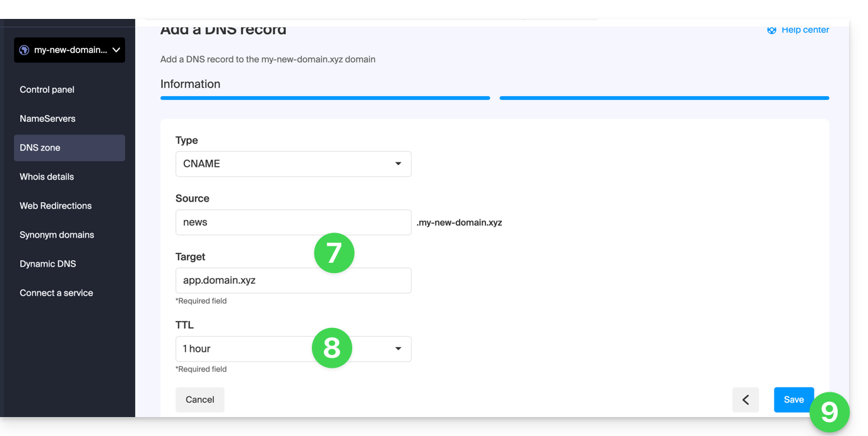The image size is (868, 436).
Task: Navigate to Web Redirections
Action: coord(56,206)
